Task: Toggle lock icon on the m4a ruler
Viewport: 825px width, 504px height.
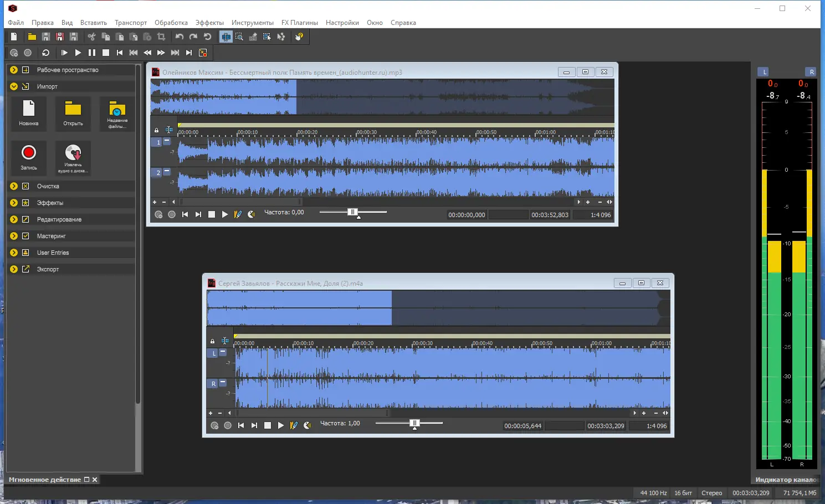Action: 212,341
